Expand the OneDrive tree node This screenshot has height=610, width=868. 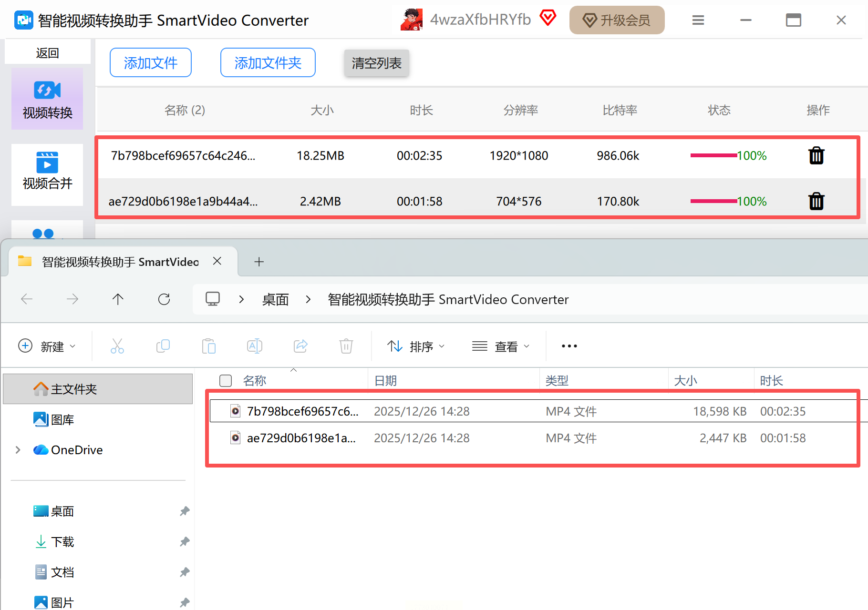(x=18, y=450)
